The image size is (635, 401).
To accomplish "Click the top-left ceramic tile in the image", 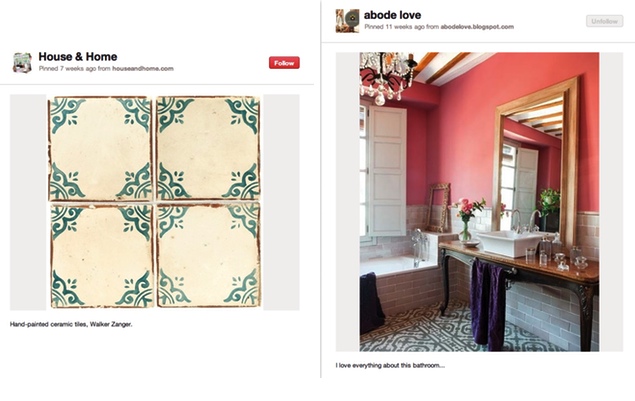I will [x=100, y=148].
